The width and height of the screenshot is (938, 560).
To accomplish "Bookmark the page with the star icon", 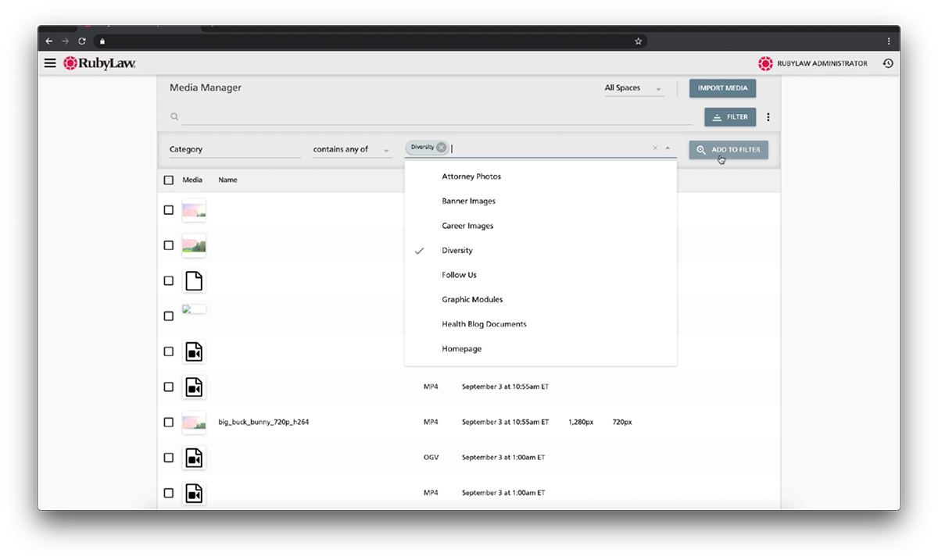I will (639, 41).
